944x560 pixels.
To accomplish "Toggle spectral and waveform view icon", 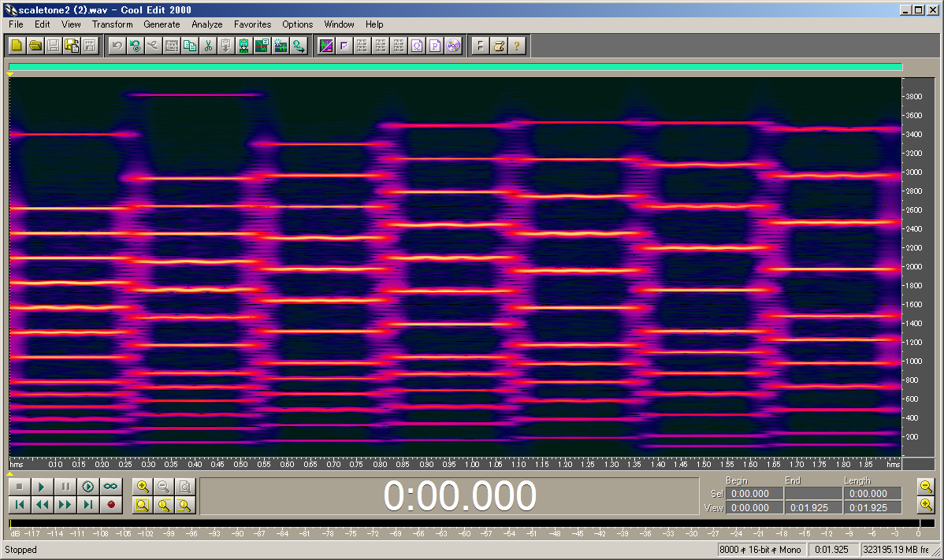I will pyautogui.click(x=326, y=46).
